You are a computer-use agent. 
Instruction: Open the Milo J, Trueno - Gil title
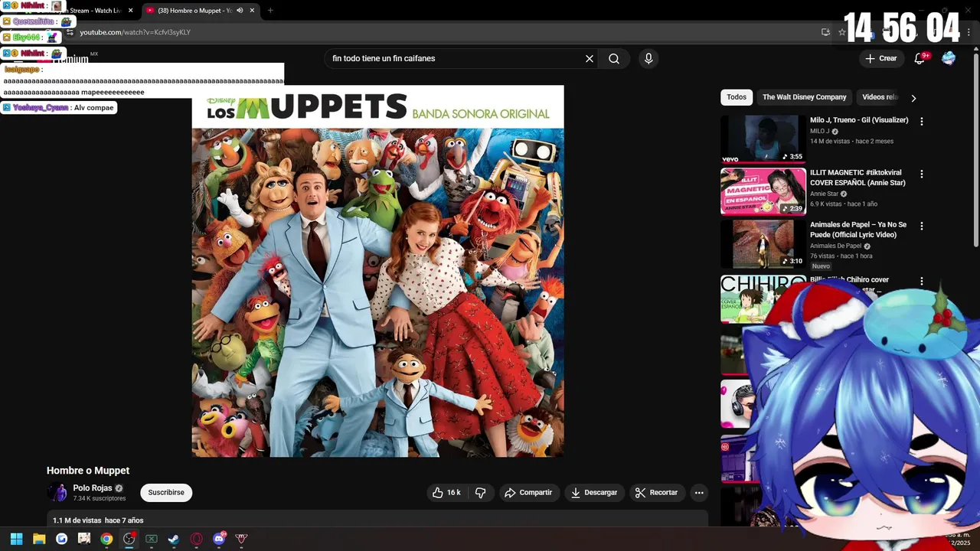click(859, 120)
